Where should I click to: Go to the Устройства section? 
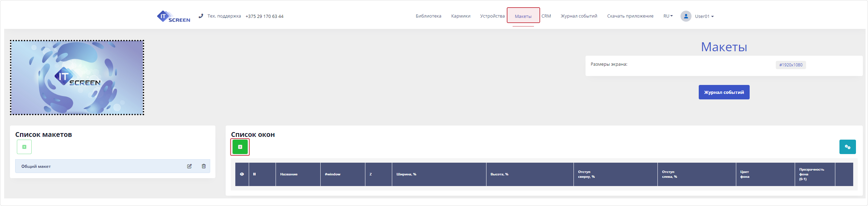[492, 16]
